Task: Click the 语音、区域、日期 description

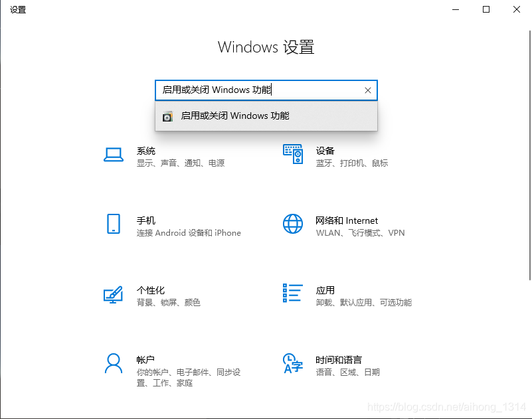Action: click(348, 373)
